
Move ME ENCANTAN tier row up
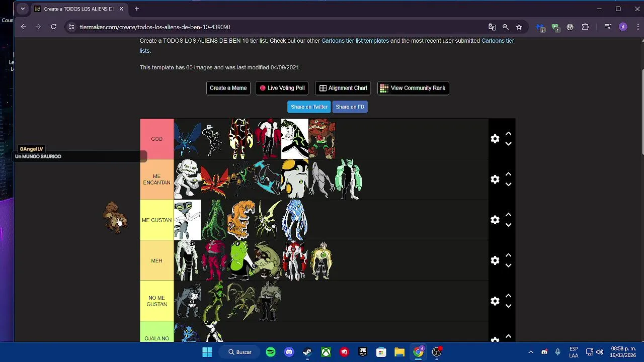(x=508, y=174)
